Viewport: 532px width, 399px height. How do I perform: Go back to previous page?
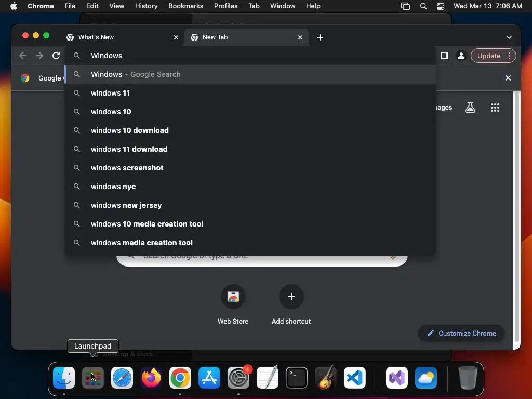[x=23, y=56]
